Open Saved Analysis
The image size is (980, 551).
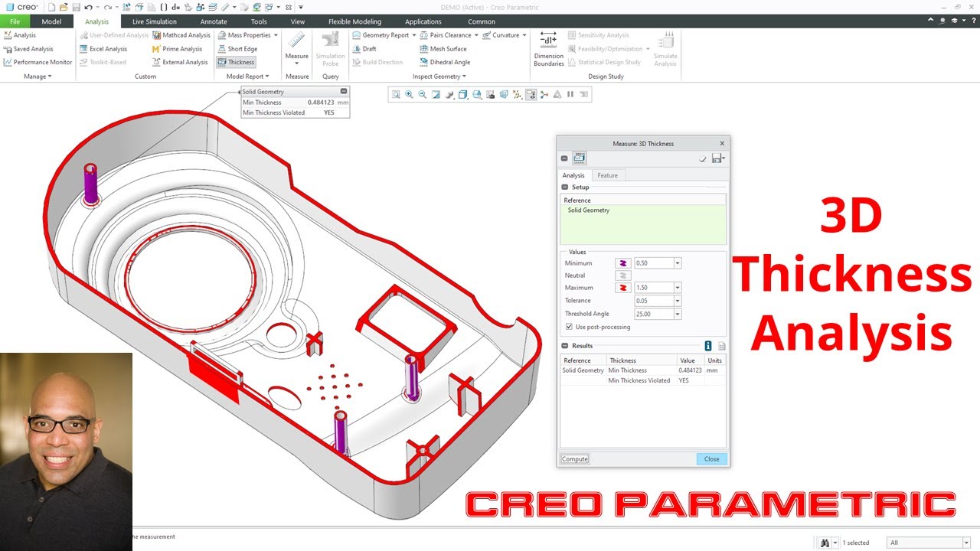point(28,48)
